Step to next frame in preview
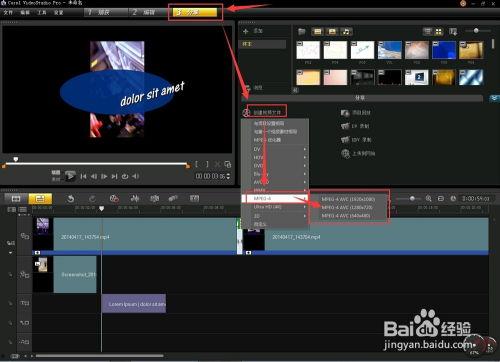Screen dimensions: 500x362 coord(104,176)
